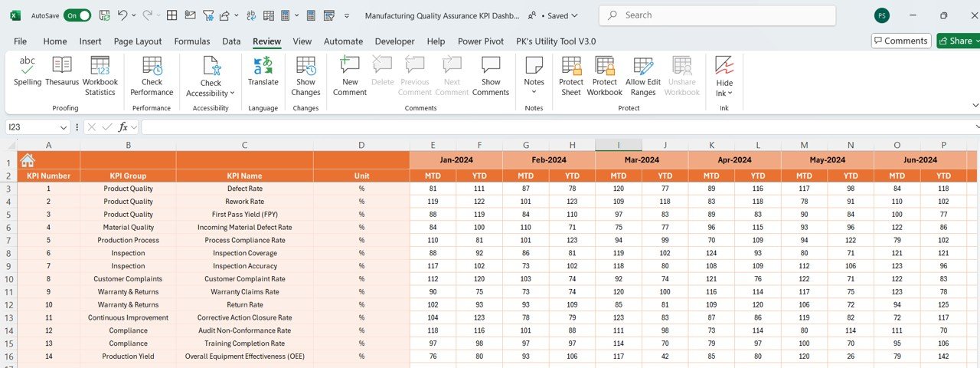Click the green Share button
The height and width of the screenshot is (368, 980).
click(957, 41)
